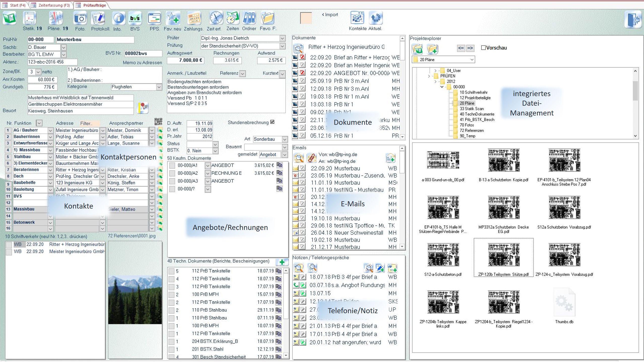This screenshot has height=362, width=644.
Task: Expand the 2012 folder in tree
Action: tap(435, 82)
